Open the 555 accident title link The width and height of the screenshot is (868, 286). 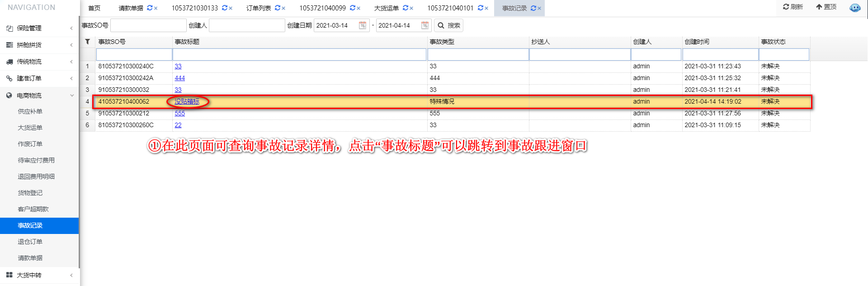coord(180,113)
